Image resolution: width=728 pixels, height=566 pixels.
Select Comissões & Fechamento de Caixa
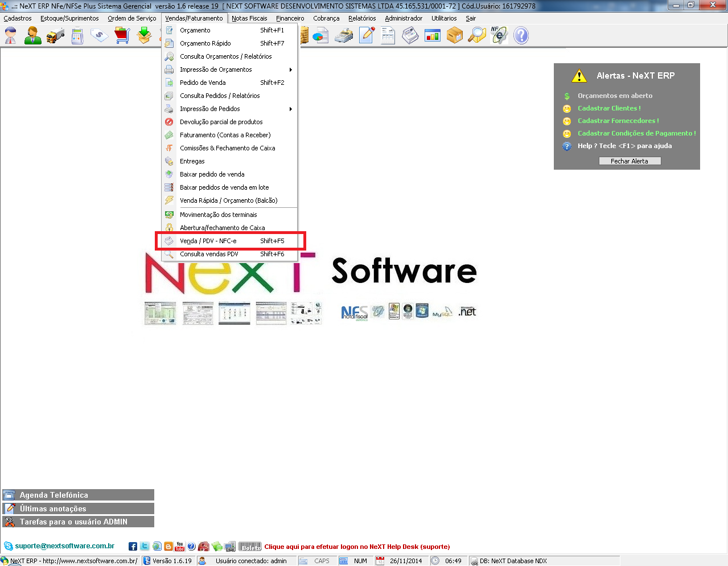pyautogui.click(x=230, y=148)
